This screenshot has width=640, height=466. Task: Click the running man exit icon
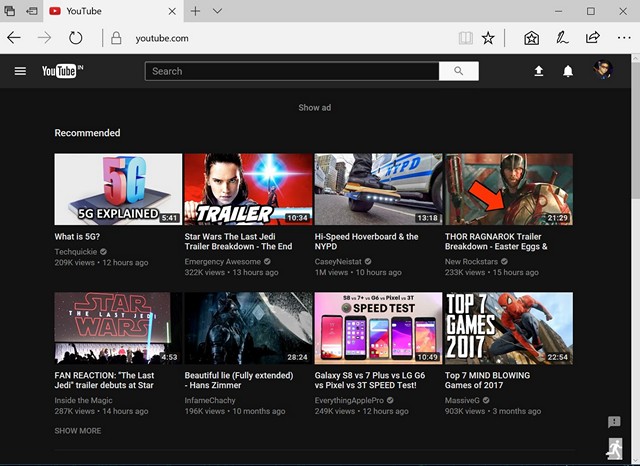pos(615,449)
